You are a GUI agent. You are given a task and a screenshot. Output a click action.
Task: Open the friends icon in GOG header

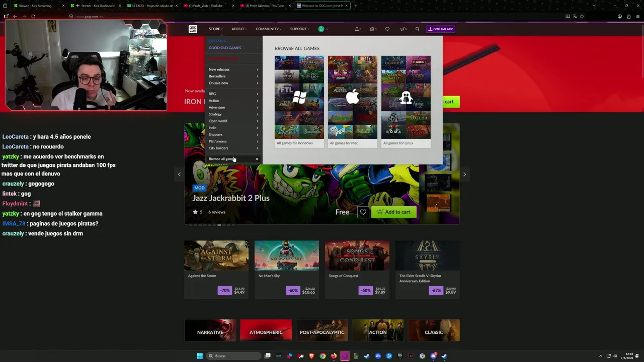tap(373, 29)
